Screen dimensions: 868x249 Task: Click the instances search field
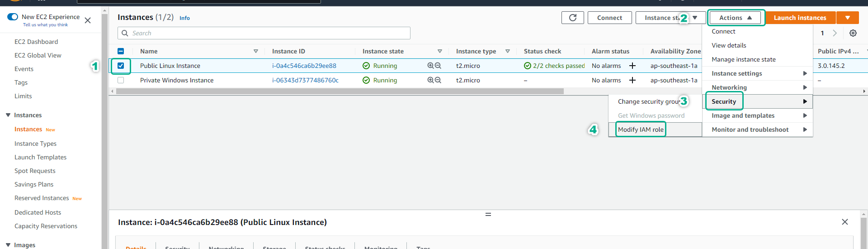267,33
